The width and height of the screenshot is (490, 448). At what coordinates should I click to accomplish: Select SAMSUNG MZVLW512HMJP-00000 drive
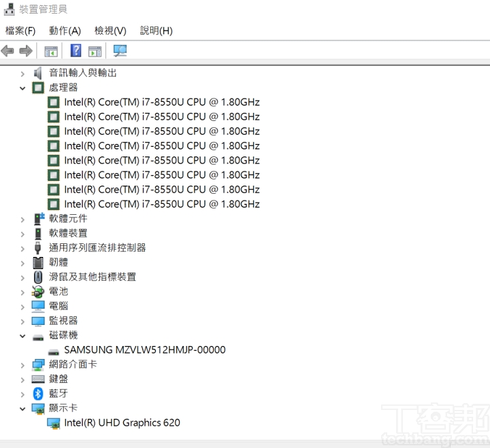[x=145, y=350]
